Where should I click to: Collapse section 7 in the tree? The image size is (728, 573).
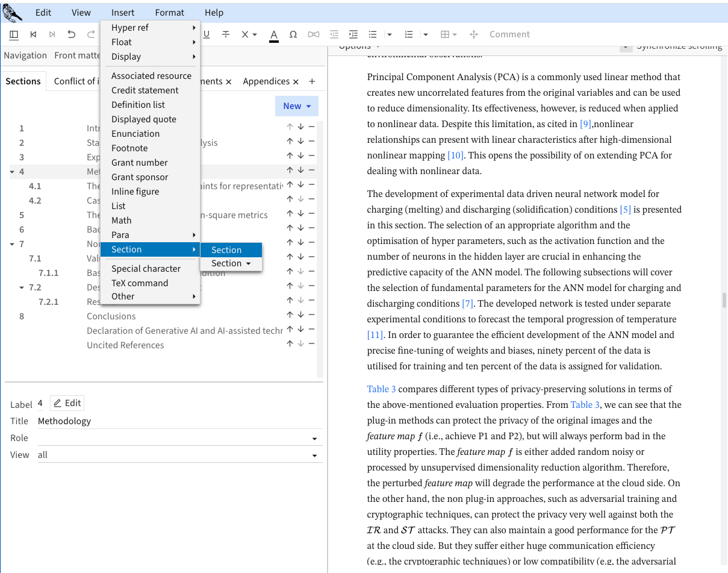coord(12,244)
